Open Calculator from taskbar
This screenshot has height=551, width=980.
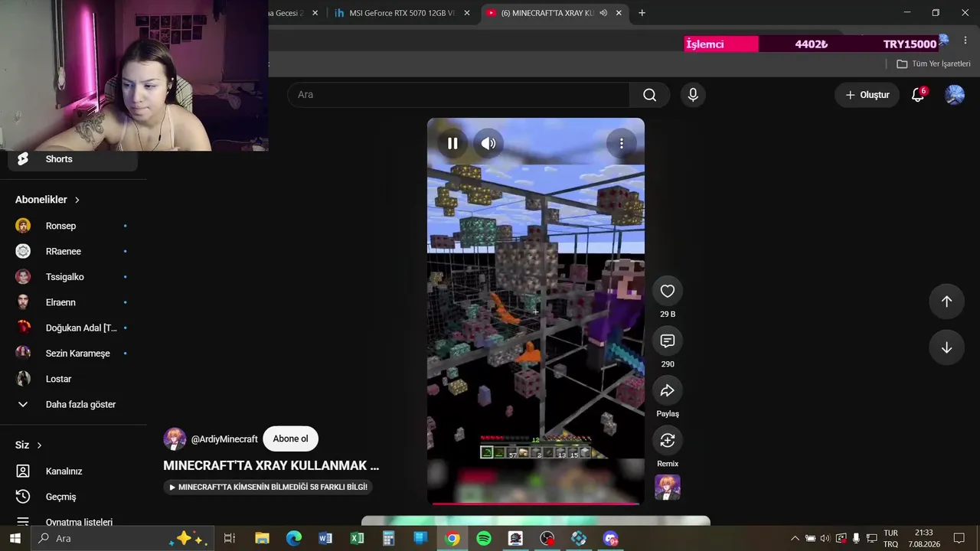pos(389,539)
